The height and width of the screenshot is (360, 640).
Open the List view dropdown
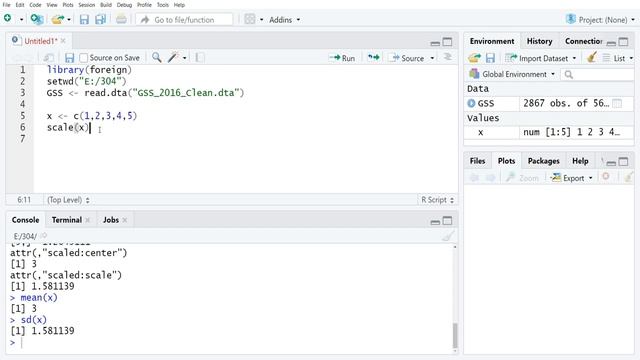(618, 58)
